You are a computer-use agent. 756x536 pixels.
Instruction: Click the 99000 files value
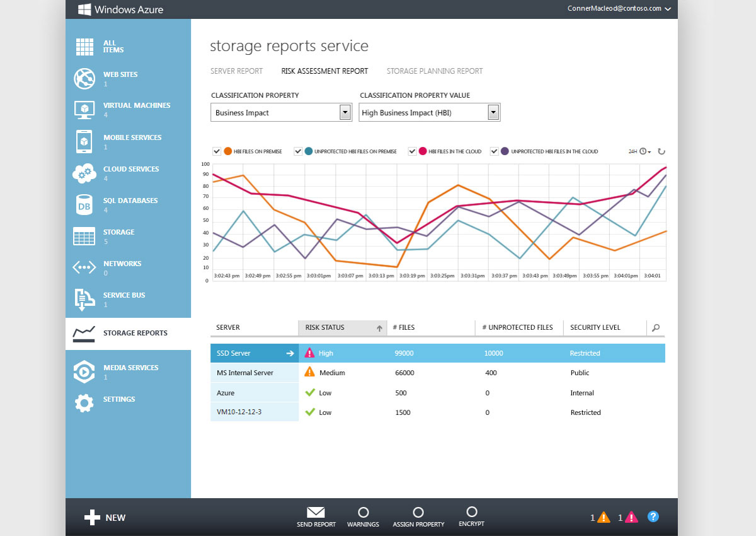point(404,354)
